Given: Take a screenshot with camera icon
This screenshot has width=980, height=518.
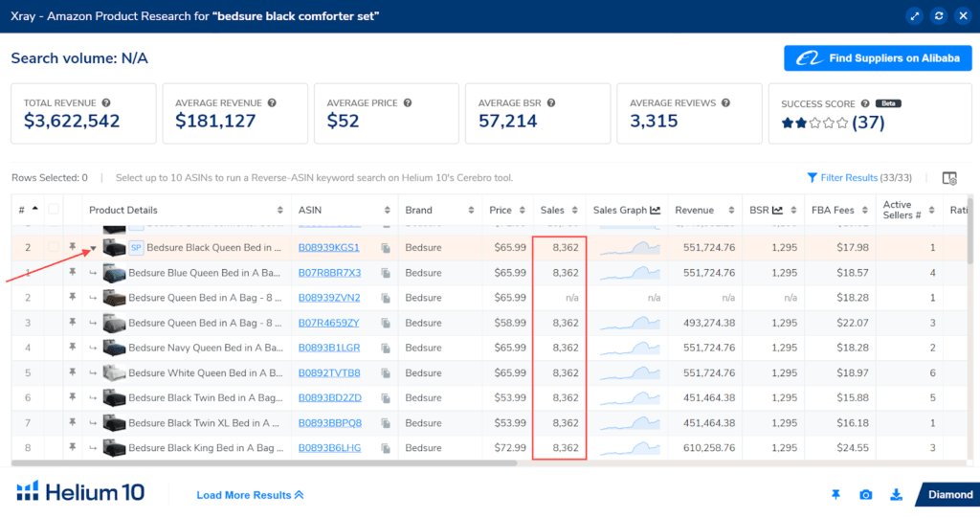Looking at the screenshot, I should click(866, 494).
